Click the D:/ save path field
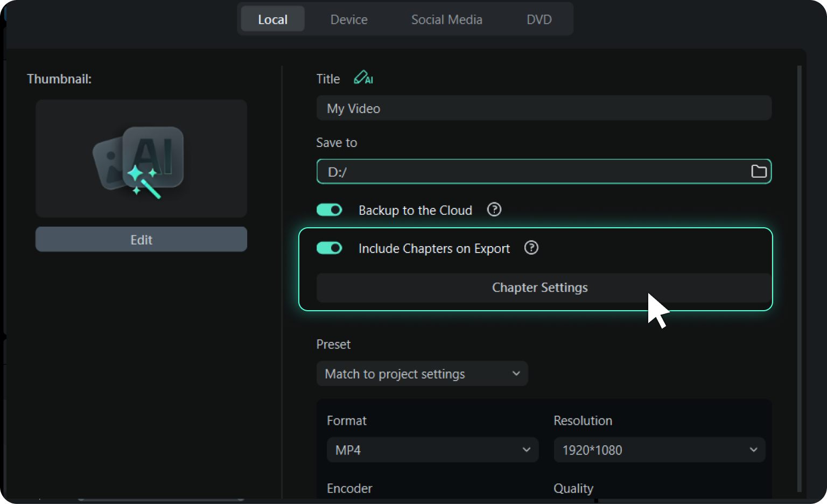Image resolution: width=827 pixels, height=504 pixels. pyautogui.click(x=544, y=171)
